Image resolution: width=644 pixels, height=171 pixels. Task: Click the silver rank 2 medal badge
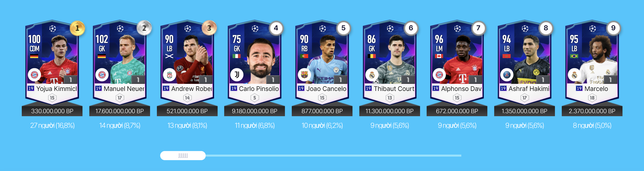tap(144, 28)
